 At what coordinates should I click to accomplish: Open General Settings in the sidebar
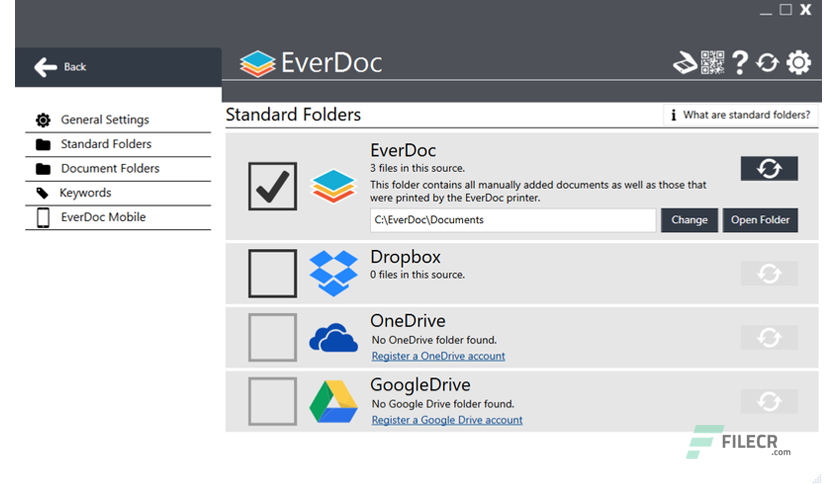tap(104, 120)
